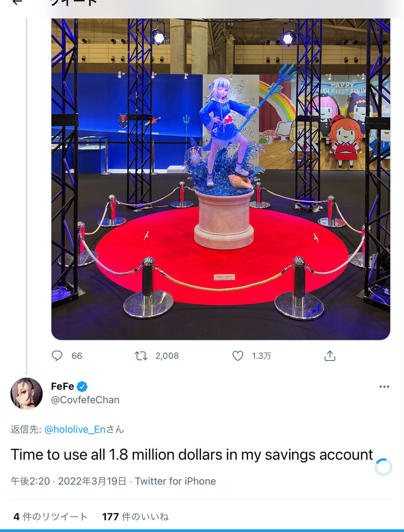Open the Gawr Gura statue photo
Screen dimensions: 404x532
220,179
